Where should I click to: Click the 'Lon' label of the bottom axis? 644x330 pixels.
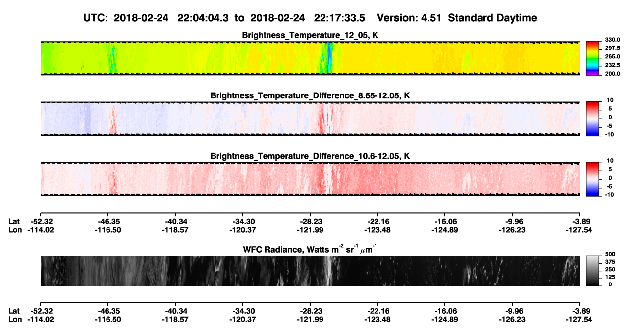coord(15,319)
